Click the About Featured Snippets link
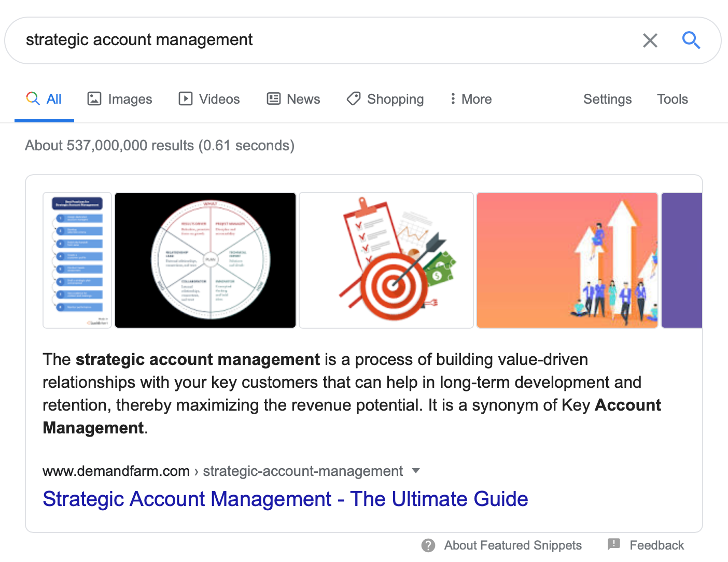This screenshot has width=728, height=562. (513, 545)
